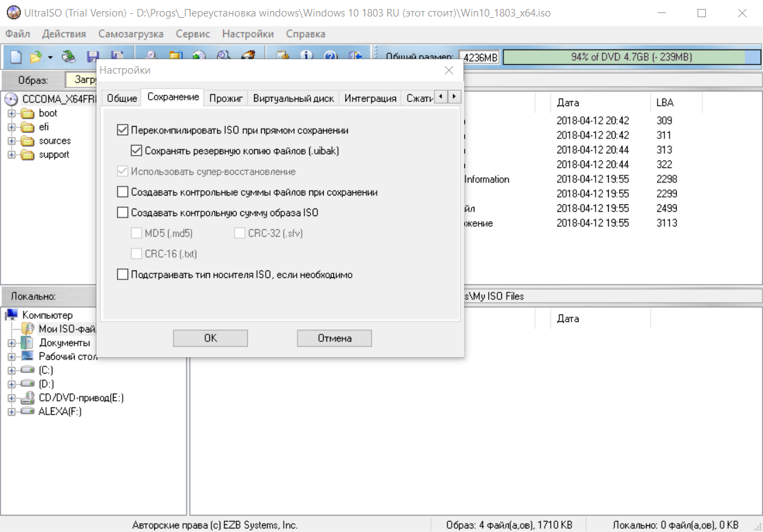
Task: Confirm settings with the OK button
Action: click(x=210, y=338)
